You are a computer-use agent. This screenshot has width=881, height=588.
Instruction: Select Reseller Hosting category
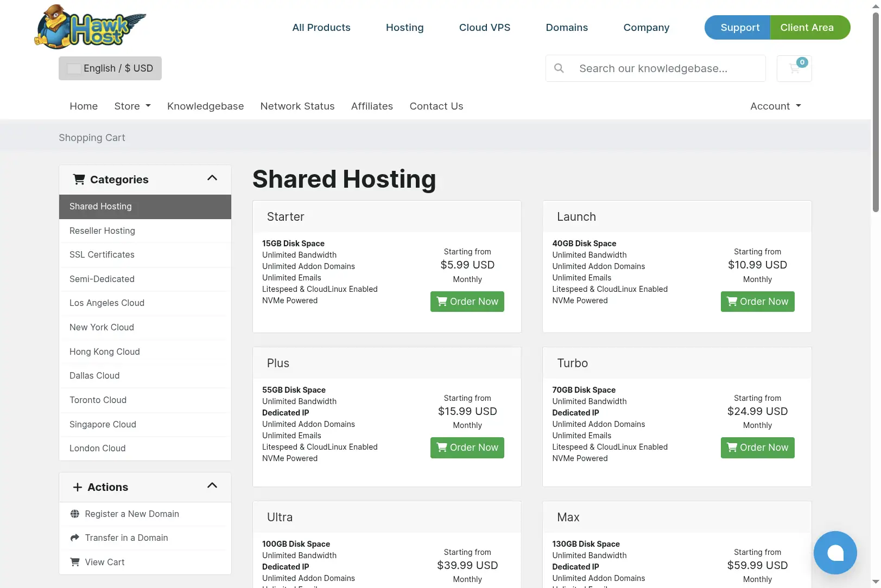pyautogui.click(x=145, y=231)
